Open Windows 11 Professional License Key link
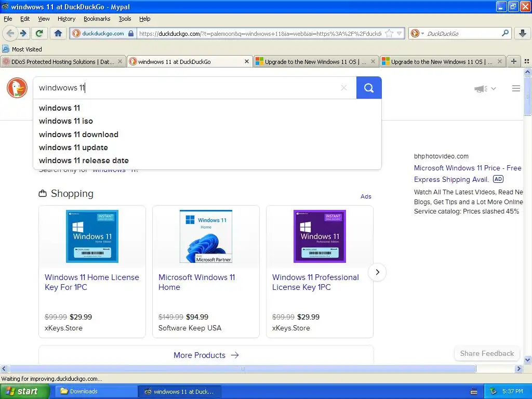The width and height of the screenshot is (532, 399). [x=315, y=282]
